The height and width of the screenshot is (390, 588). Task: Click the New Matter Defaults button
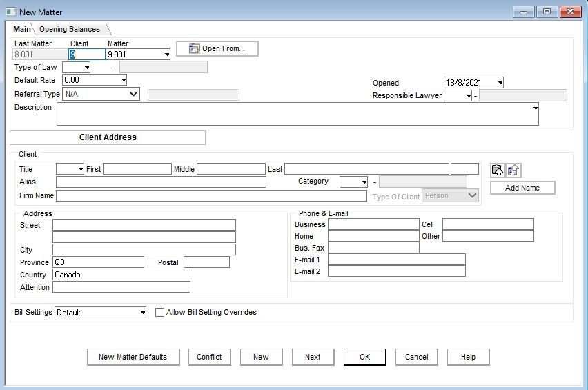point(133,357)
